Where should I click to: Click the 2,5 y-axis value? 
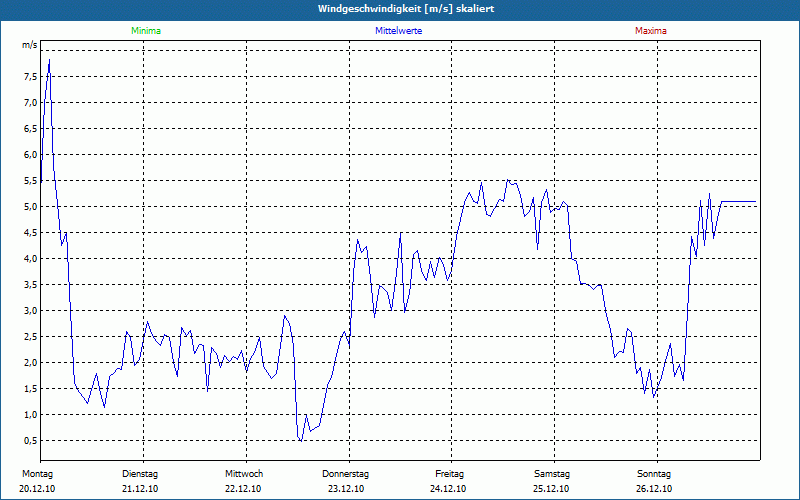(31, 337)
